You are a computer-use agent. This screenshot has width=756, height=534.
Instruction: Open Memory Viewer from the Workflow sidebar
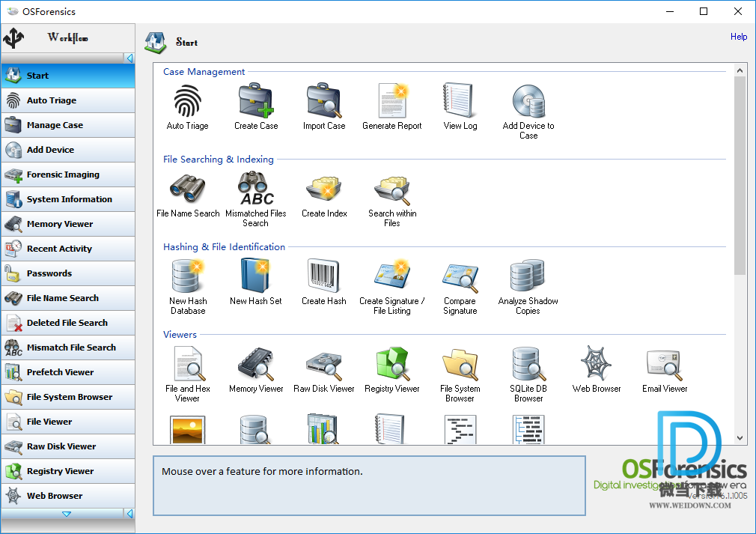(68, 224)
